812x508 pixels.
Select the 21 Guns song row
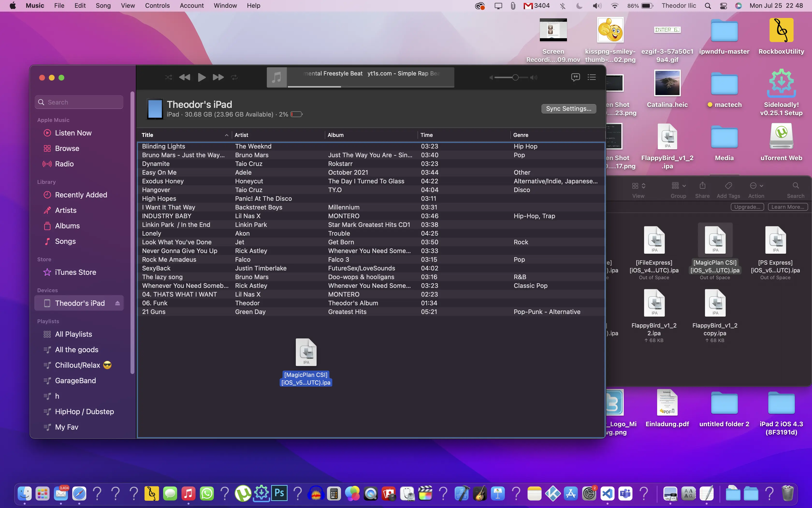(371, 312)
